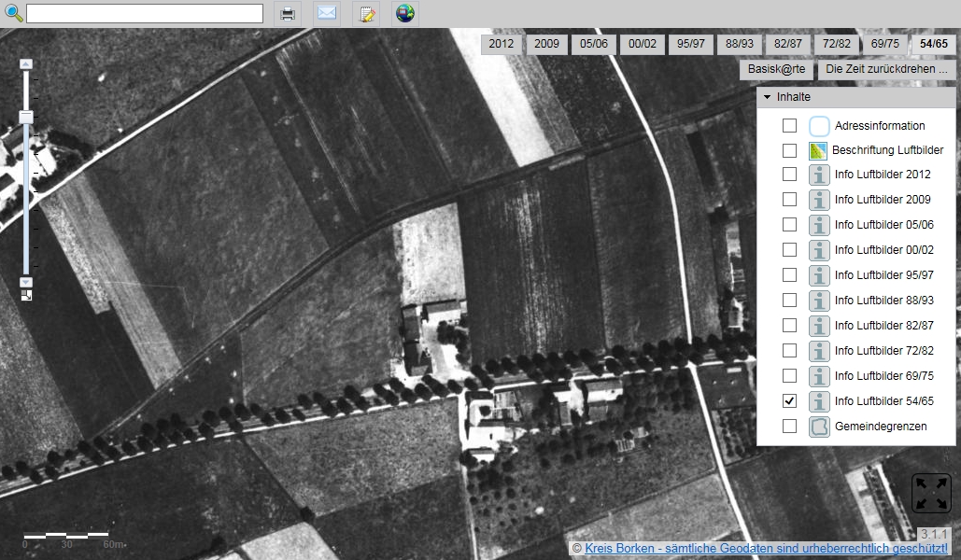Enable the Adressinformation checkbox
The width and height of the screenshot is (961, 560).
789,125
